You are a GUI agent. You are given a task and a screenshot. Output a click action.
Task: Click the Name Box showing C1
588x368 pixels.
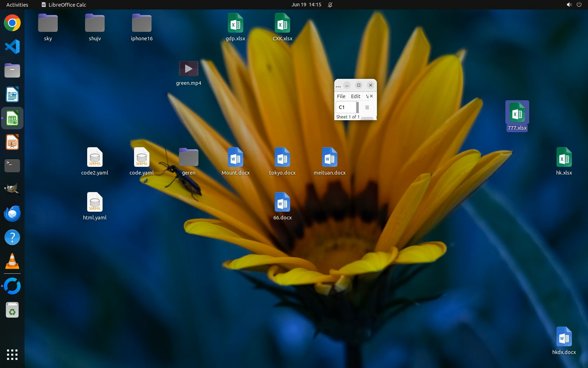click(x=345, y=107)
